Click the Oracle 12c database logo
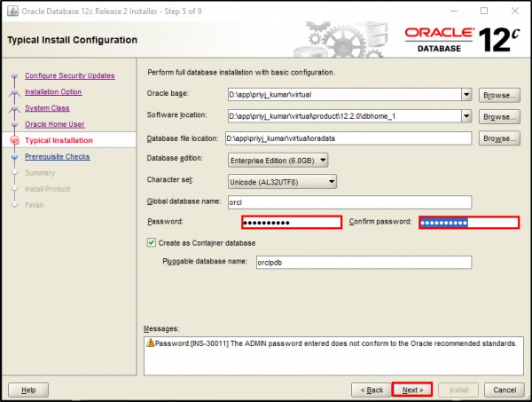This screenshot has width=532, height=402. 460,39
